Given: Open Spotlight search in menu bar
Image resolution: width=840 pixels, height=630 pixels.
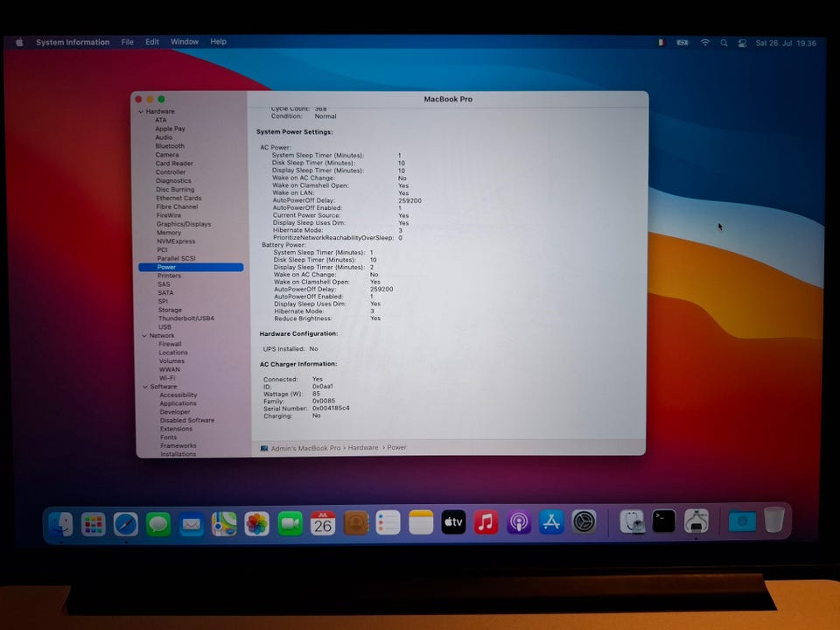Looking at the screenshot, I should pyautogui.click(x=724, y=43).
